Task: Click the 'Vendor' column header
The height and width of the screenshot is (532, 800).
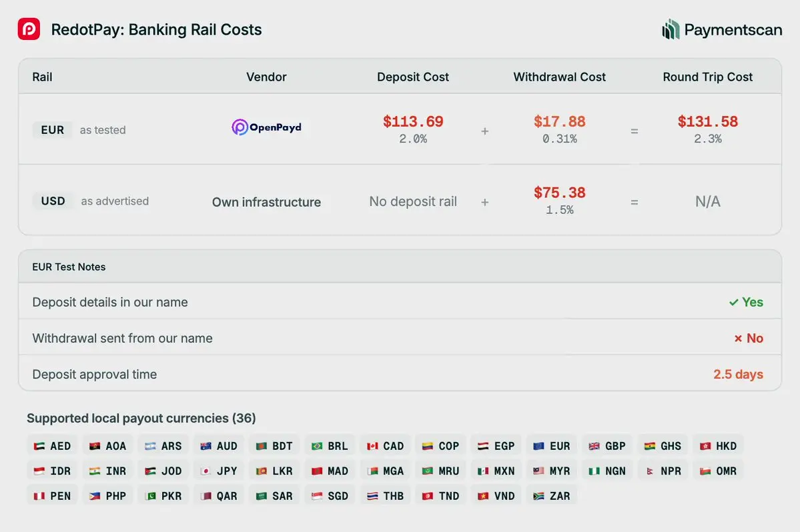Action: (x=266, y=77)
